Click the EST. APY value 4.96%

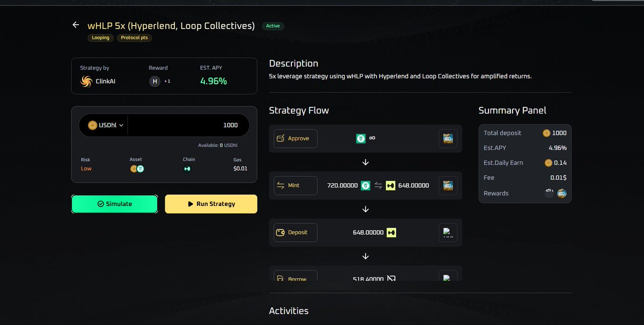pyautogui.click(x=214, y=81)
